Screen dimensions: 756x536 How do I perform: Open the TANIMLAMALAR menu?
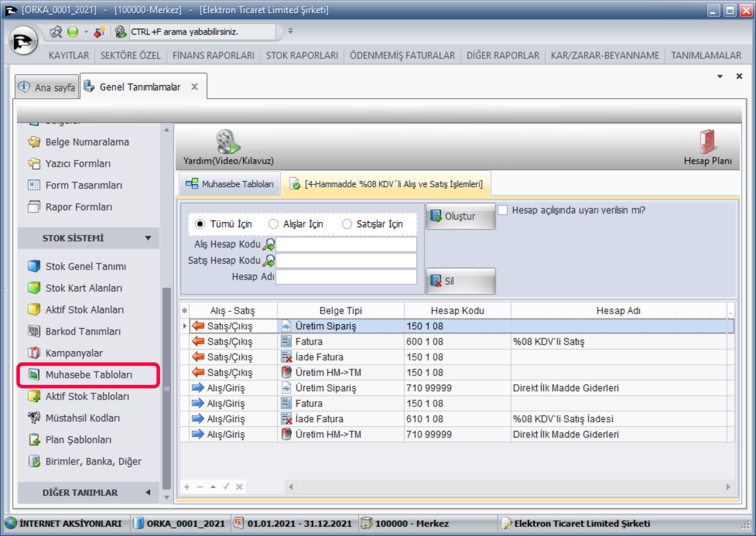[706, 55]
